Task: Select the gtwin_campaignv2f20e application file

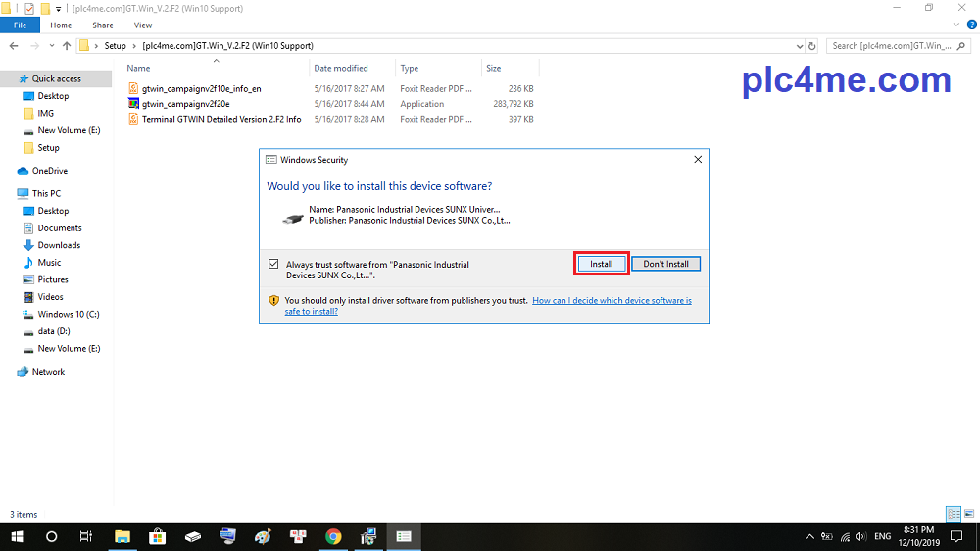Action: (x=185, y=104)
